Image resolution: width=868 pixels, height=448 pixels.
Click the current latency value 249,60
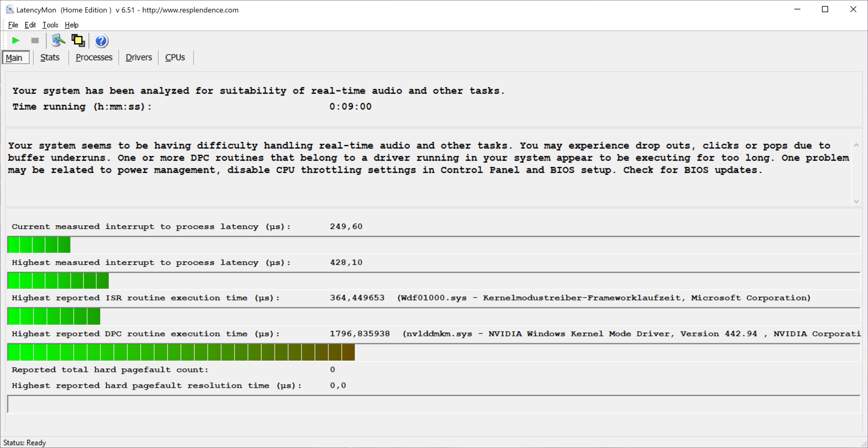346,226
